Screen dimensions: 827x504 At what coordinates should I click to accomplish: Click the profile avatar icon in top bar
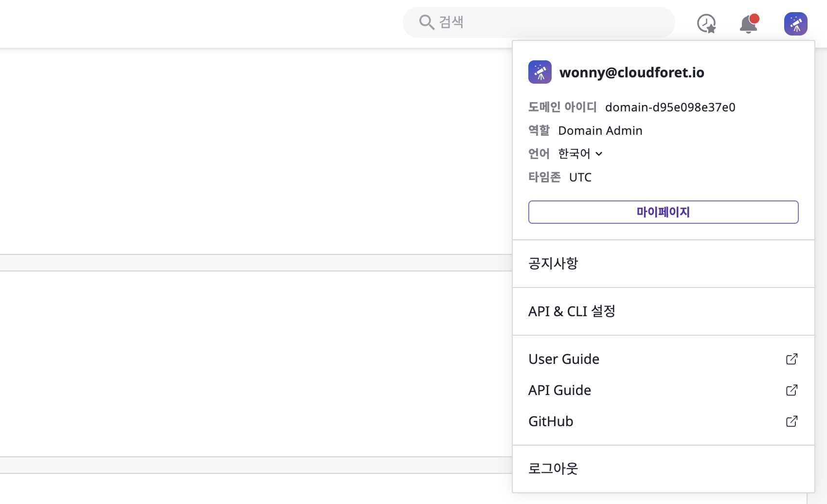(796, 23)
